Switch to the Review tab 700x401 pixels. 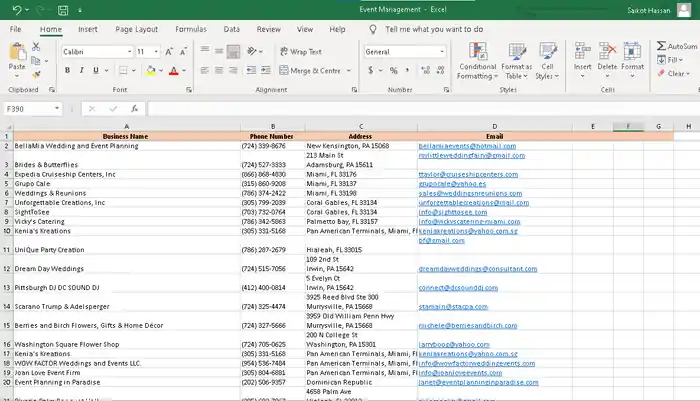[x=268, y=29]
